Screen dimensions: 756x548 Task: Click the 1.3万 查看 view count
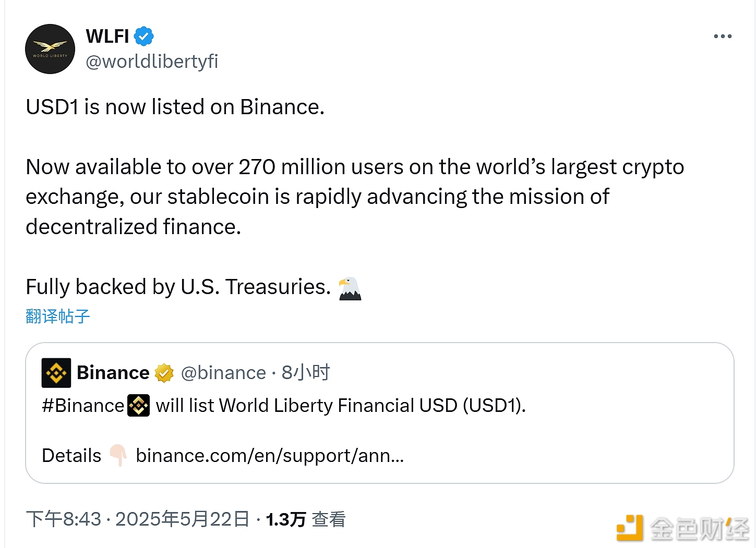pos(306,519)
